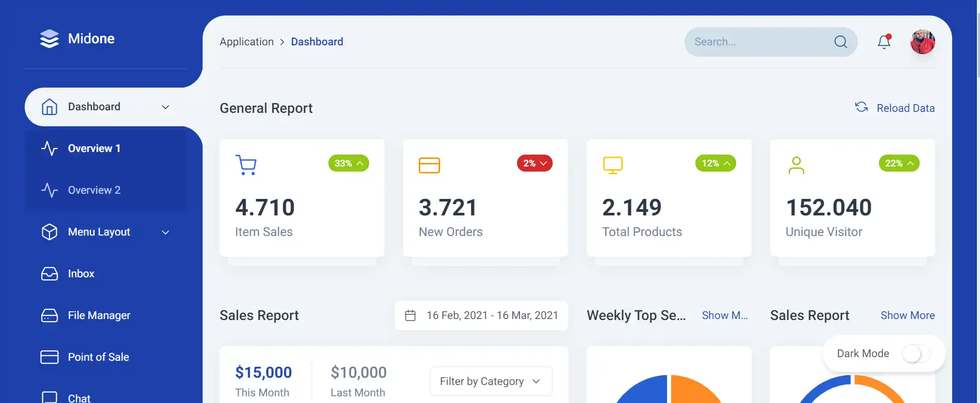Click the Midone logo icon
980x403 pixels.
pos(49,39)
